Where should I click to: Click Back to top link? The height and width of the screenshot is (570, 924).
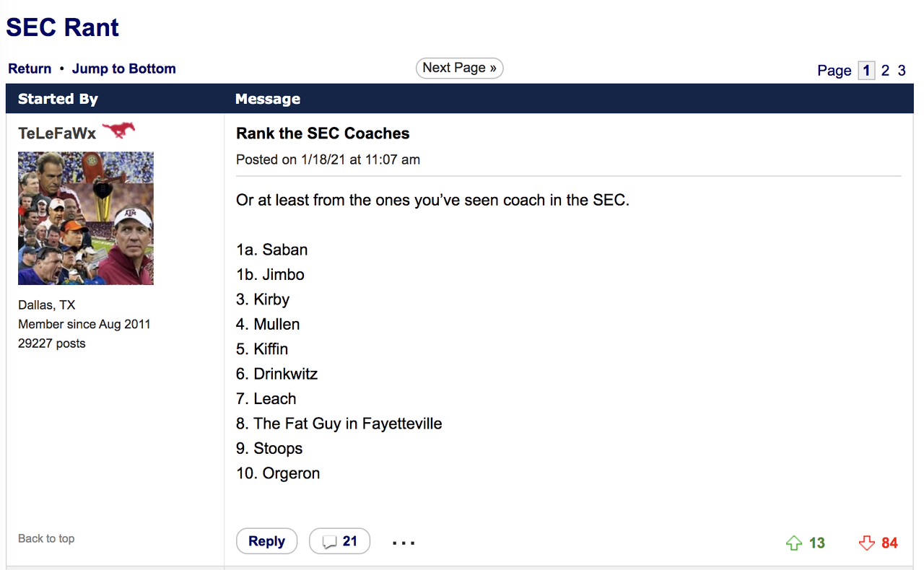(x=46, y=538)
